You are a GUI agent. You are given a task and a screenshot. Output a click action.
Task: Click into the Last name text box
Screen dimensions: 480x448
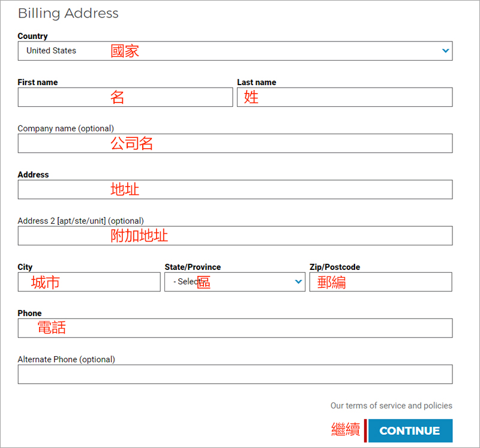(x=344, y=97)
